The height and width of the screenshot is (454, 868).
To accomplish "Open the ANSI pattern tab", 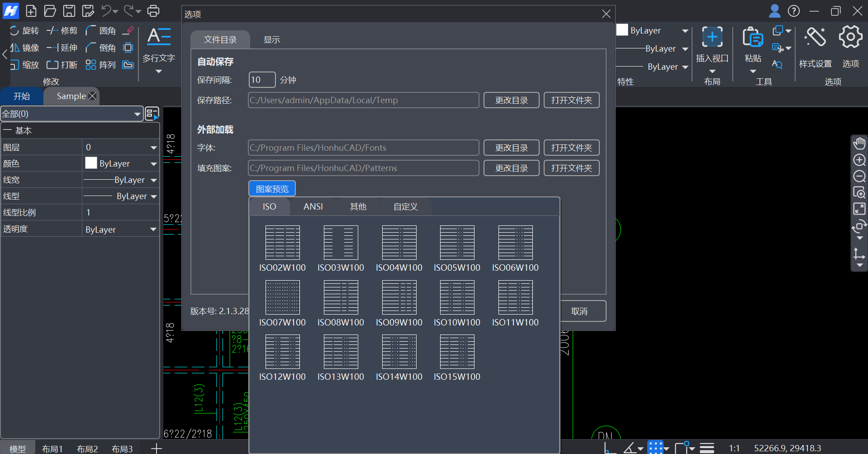I will point(313,207).
